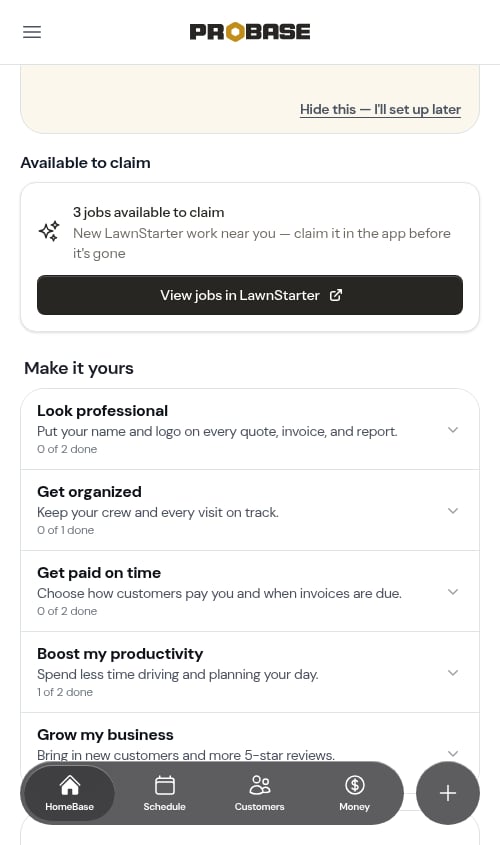500x845 pixels.
Task: Click View jobs in LawnStarter button
Action: click(250, 295)
